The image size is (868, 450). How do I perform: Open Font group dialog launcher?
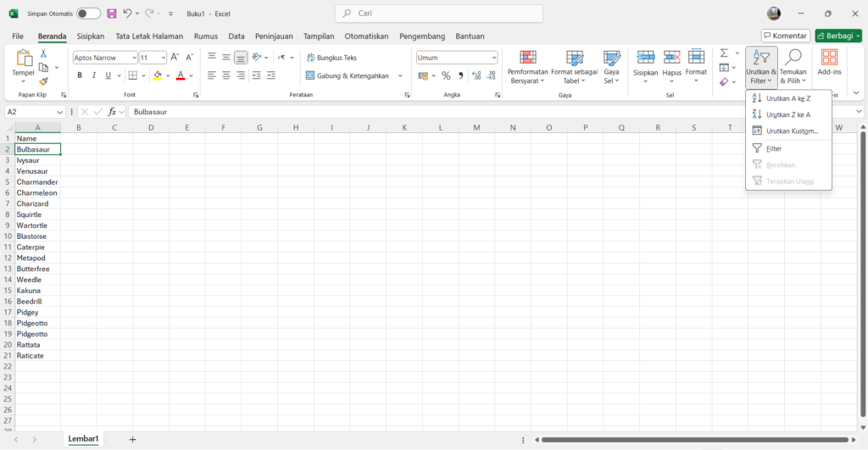[196, 95]
